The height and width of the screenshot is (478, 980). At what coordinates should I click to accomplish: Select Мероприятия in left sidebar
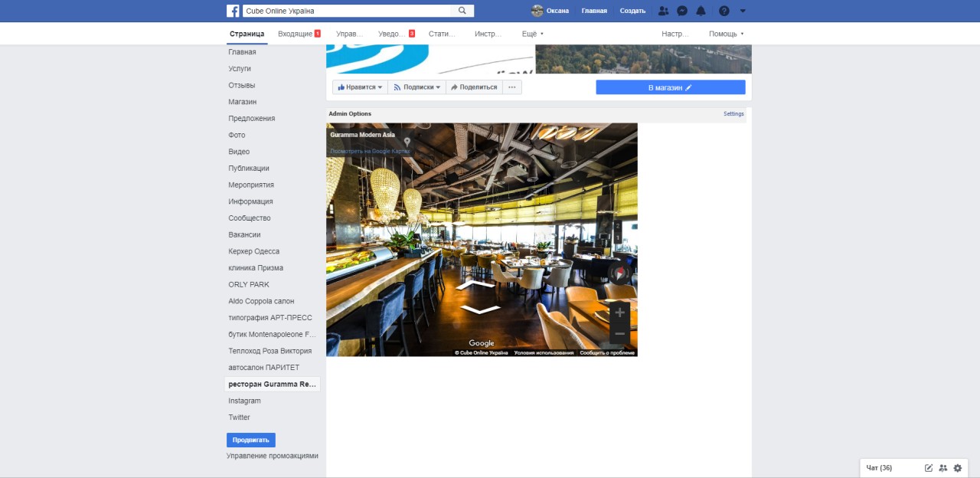(x=251, y=185)
